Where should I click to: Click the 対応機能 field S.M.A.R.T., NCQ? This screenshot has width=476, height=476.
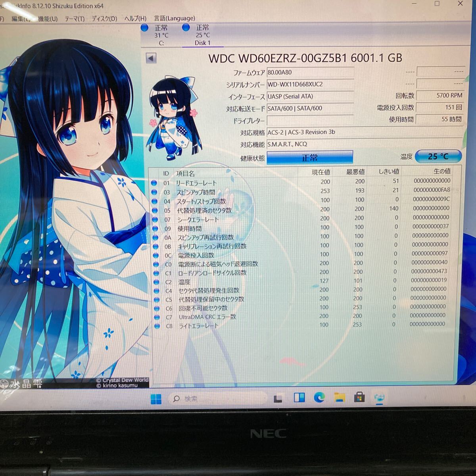pyautogui.click(x=365, y=144)
